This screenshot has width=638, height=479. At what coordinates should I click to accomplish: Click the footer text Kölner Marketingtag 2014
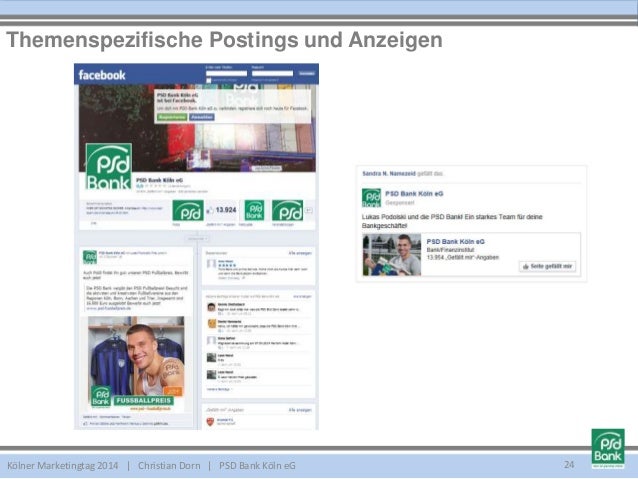coord(63,466)
